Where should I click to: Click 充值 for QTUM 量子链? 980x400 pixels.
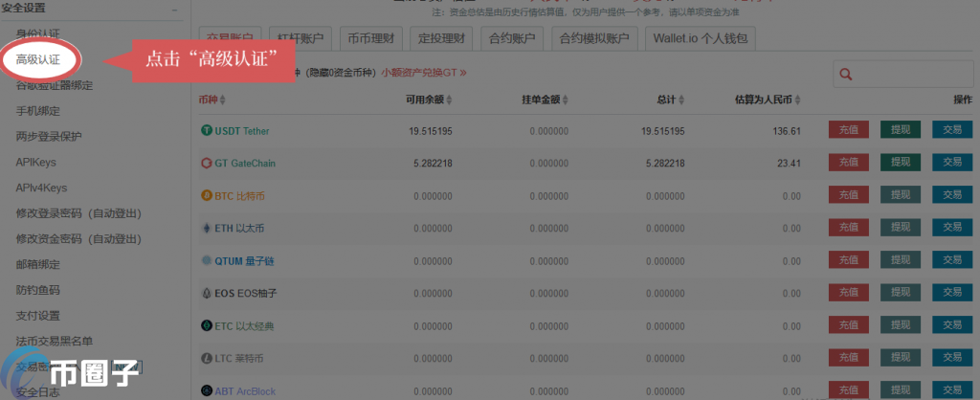pos(848,260)
